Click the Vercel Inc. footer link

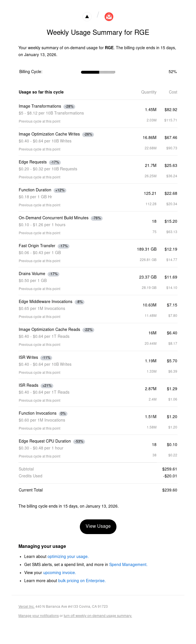(x=26, y=606)
